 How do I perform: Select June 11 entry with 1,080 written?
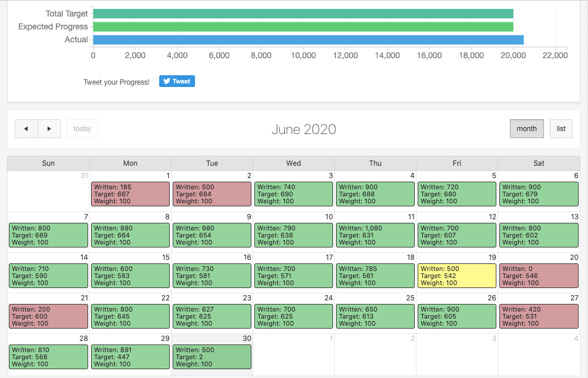(375, 235)
